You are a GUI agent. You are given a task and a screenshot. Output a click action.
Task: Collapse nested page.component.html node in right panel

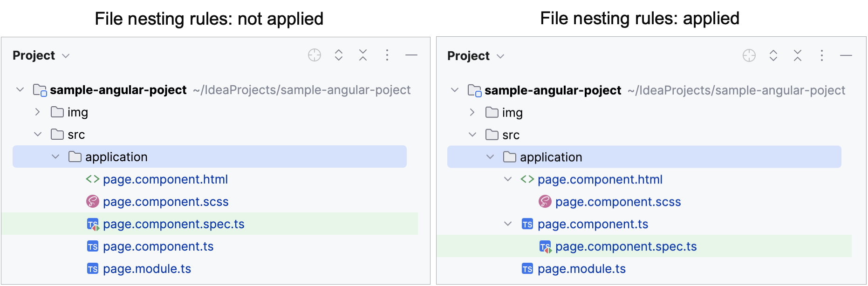point(508,179)
